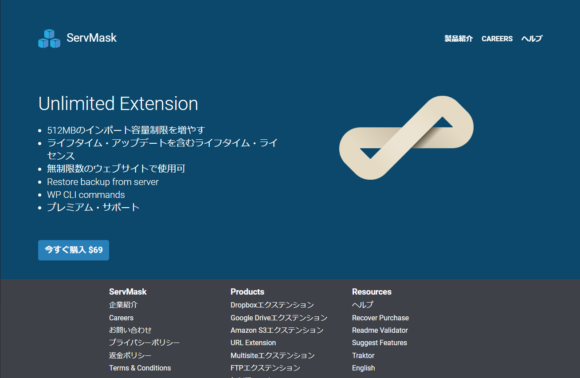Click the infinity loop Unlimited Extension graphic
Image resolution: width=580 pixels, height=378 pixels.
pos(406,138)
